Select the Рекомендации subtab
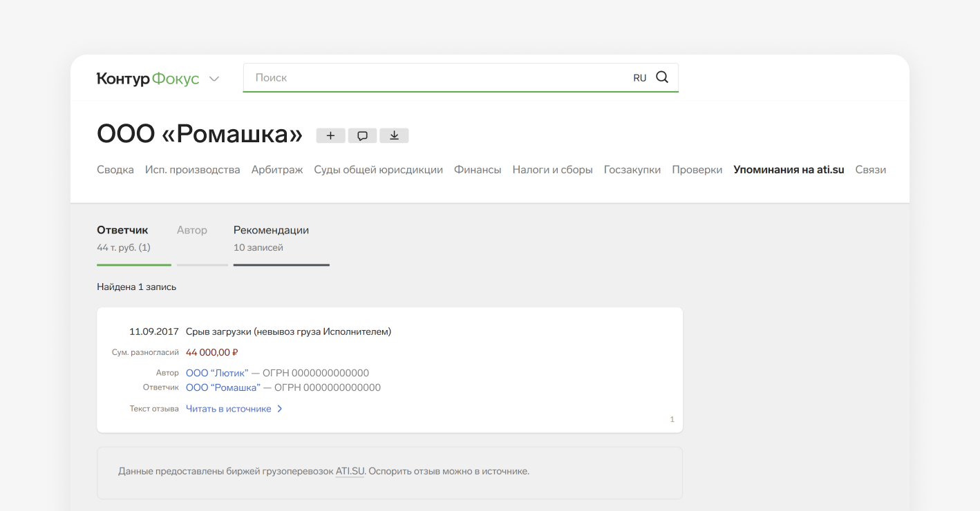The width and height of the screenshot is (980, 511). point(271,231)
